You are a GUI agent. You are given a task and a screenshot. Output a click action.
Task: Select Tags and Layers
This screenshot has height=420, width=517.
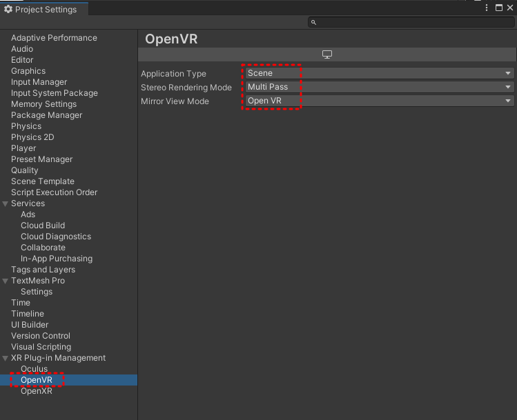coord(43,270)
